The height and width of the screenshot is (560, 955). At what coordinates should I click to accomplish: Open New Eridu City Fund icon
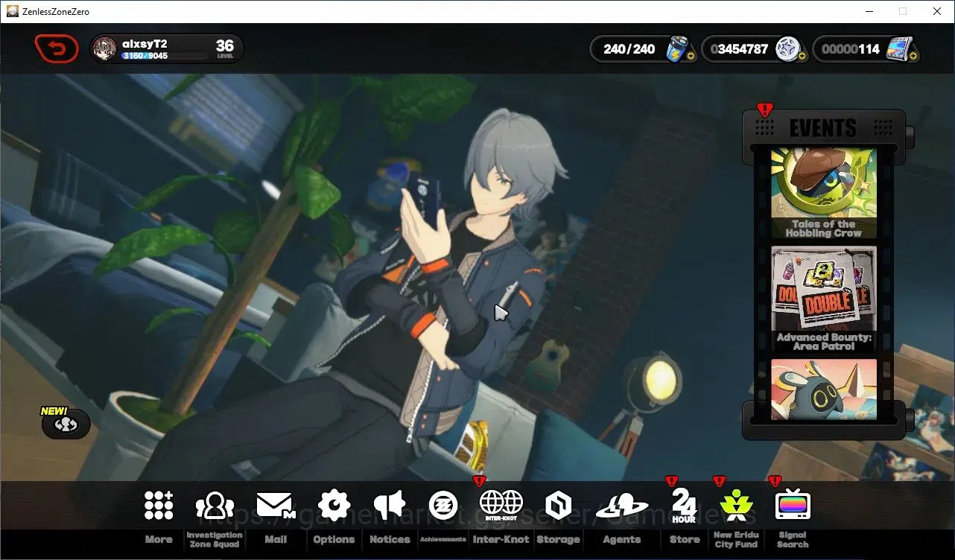click(736, 506)
